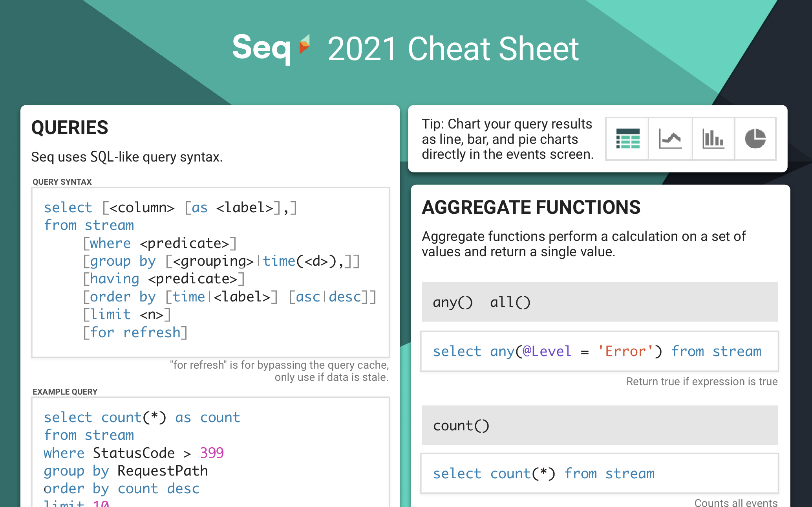
Task: Click the 'group by RequestPath' line
Action: [126, 471]
